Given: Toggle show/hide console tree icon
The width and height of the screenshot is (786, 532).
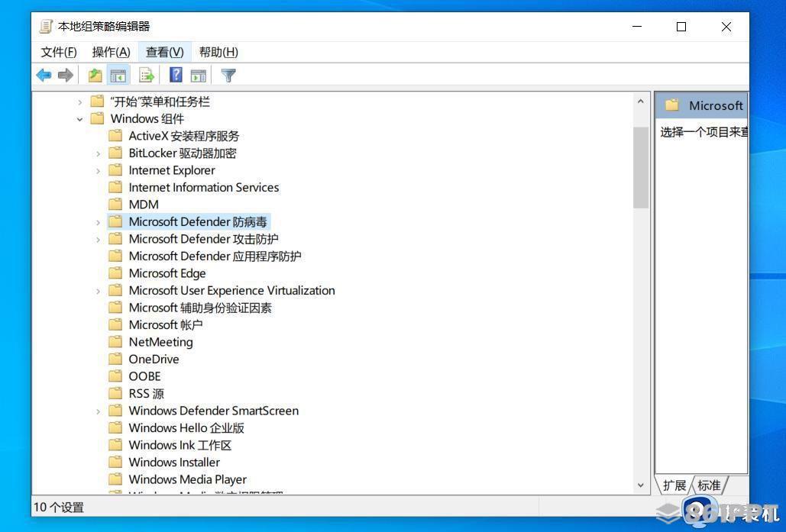Looking at the screenshot, I should [118, 76].
